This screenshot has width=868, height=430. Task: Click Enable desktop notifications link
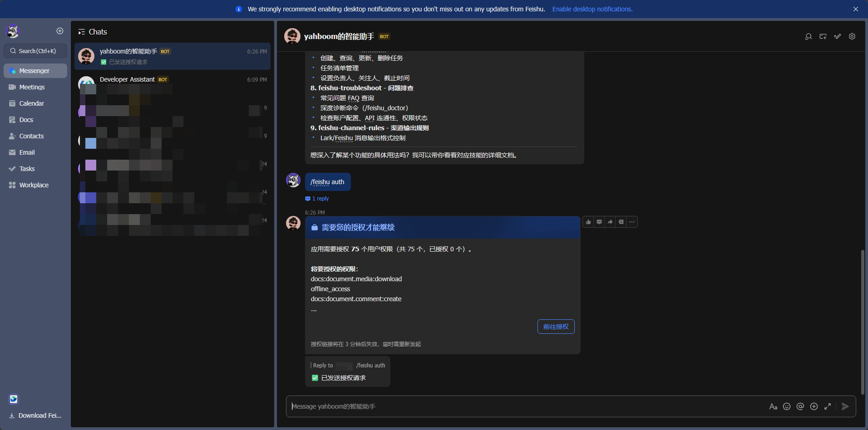point(592,9)
